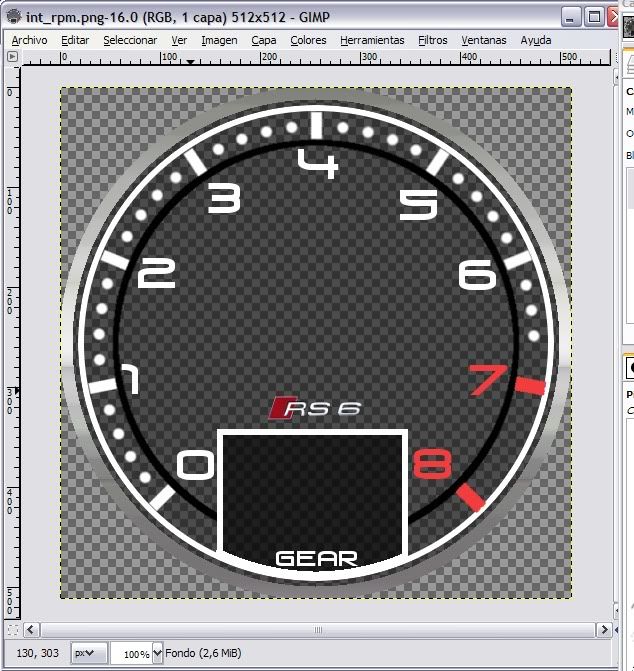Open the Editar menu
634x671 pixels.
pyautogui.click(x=75, y=40)
